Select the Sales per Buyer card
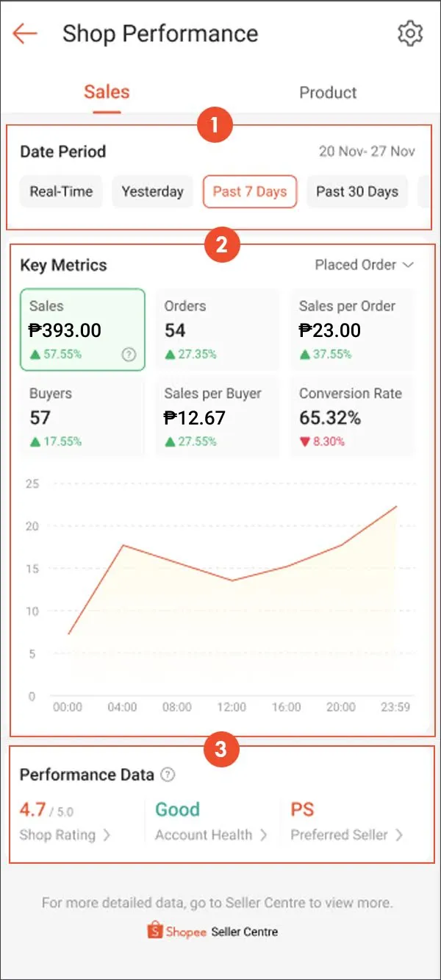 pos(217,416)
